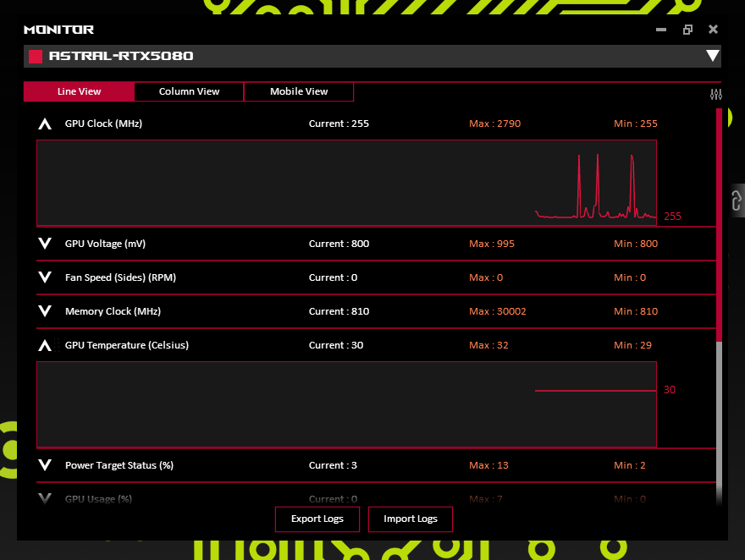745x560 pixels.
Task: Switch to the Column View tab
Action: coord(189,91)
